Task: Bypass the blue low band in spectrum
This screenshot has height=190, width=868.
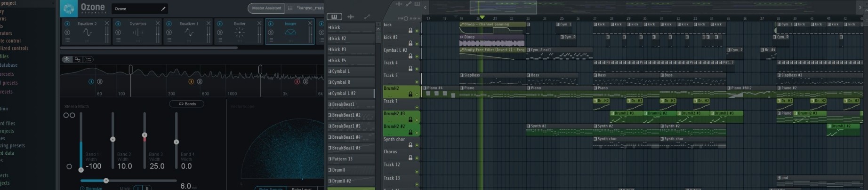Action: point(91,81)
